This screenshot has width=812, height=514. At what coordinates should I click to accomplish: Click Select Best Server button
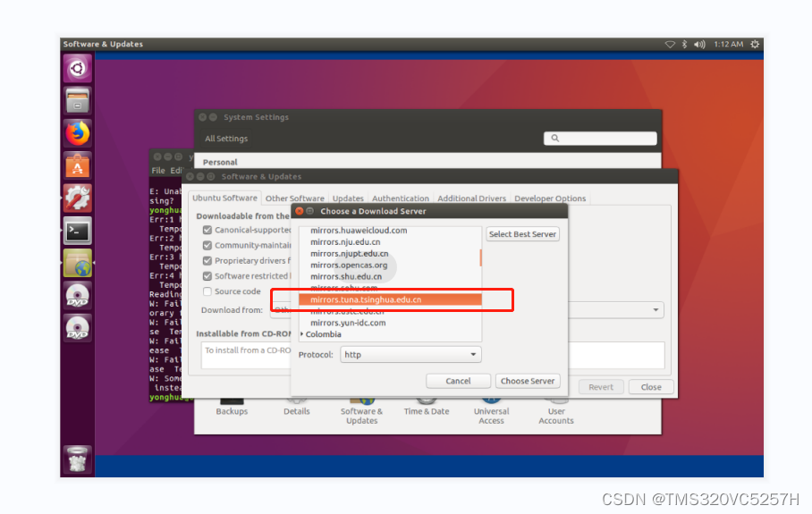click(522, 234)
